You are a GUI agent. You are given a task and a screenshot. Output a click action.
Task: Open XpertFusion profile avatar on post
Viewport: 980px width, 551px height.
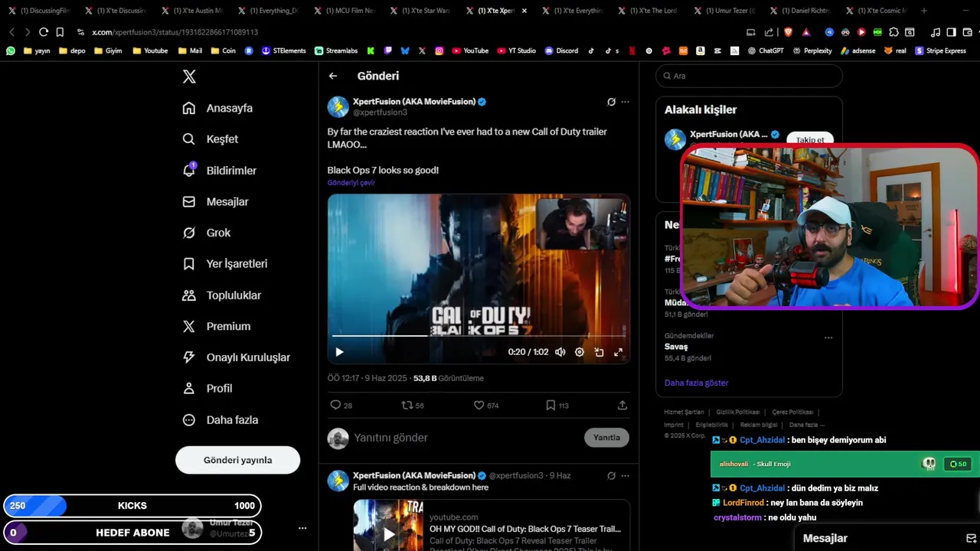338,107
